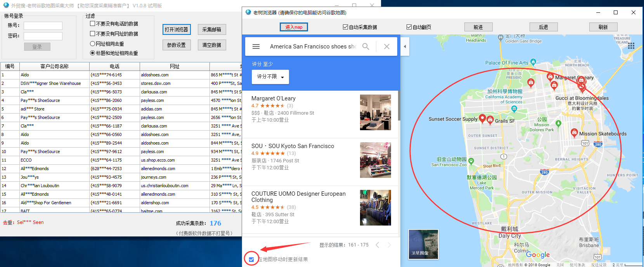Toggle '不要没有电话的数据' checkbox
644x267 pixels.
pyautogui.click(x=93, y=24)
